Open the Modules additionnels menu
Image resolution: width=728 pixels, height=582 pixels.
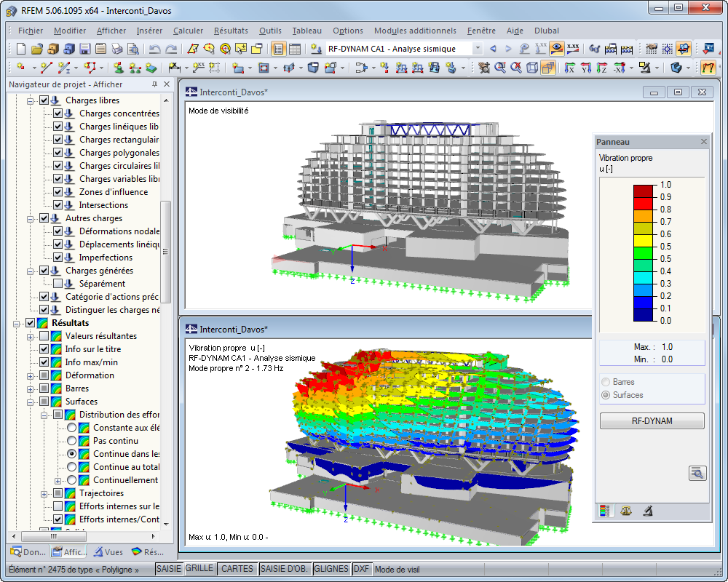(x=415, y=31)
